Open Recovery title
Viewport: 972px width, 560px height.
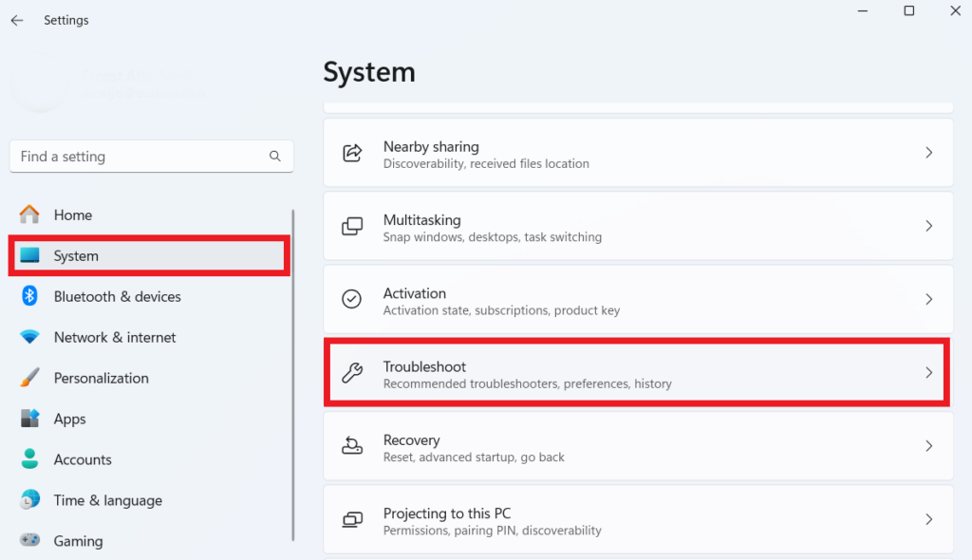[411, 439]
